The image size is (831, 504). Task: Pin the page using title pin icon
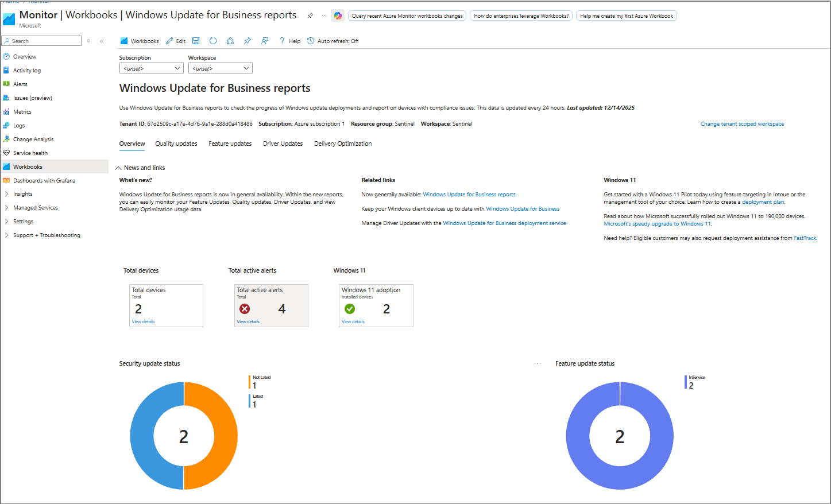tap(310, 15)
